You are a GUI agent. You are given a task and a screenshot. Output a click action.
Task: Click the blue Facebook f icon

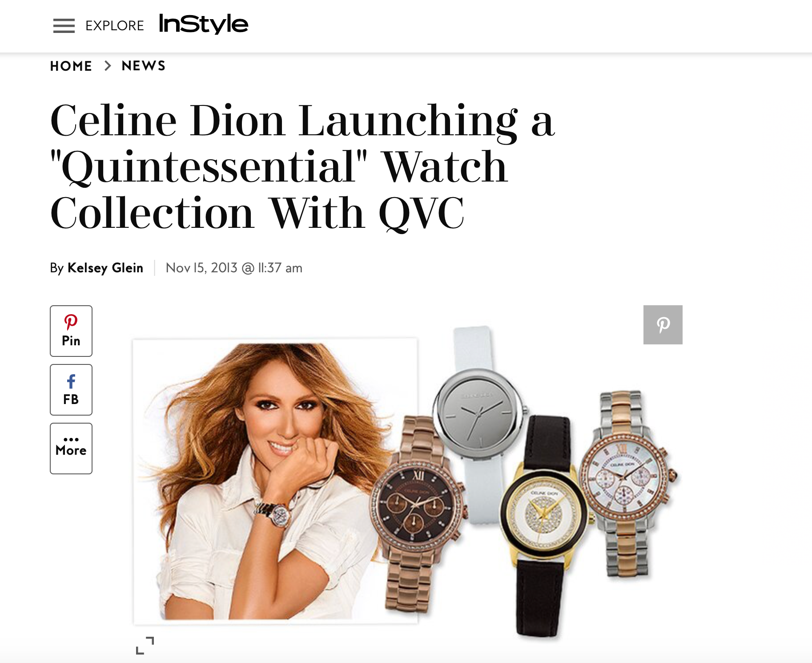pyautogui.click(x=71, y=381)
